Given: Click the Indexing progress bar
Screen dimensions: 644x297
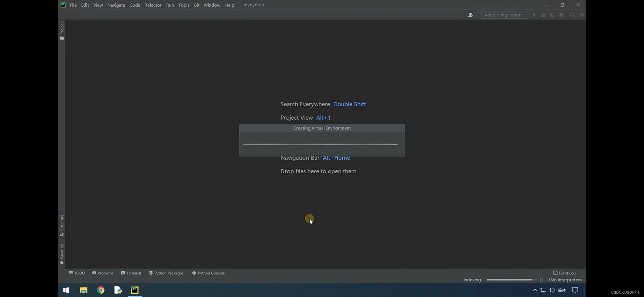Looking at the screenshot, I should pos(512,280).
